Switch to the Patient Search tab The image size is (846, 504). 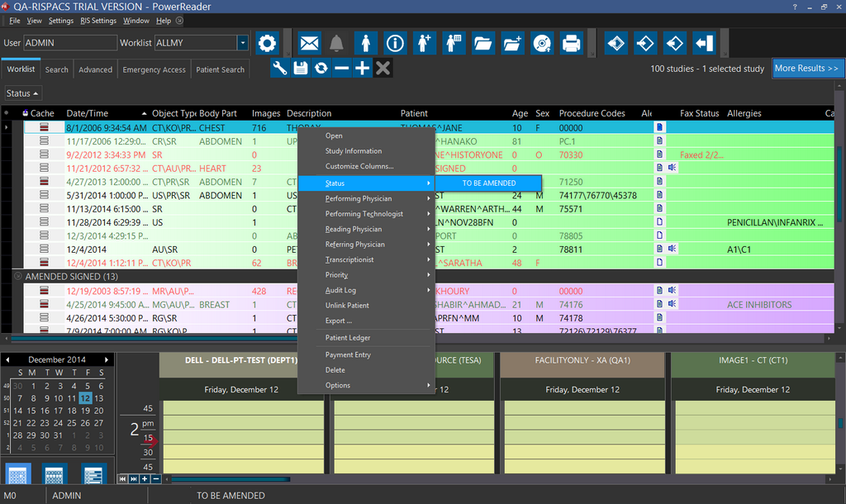pos(220,69)
